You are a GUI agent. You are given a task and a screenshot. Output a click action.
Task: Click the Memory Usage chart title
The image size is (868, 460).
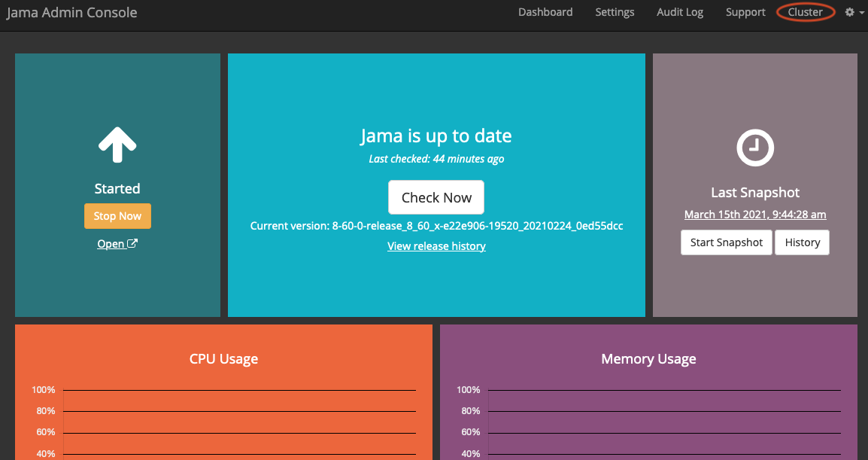pyautogui.click(x=649, y=359)
